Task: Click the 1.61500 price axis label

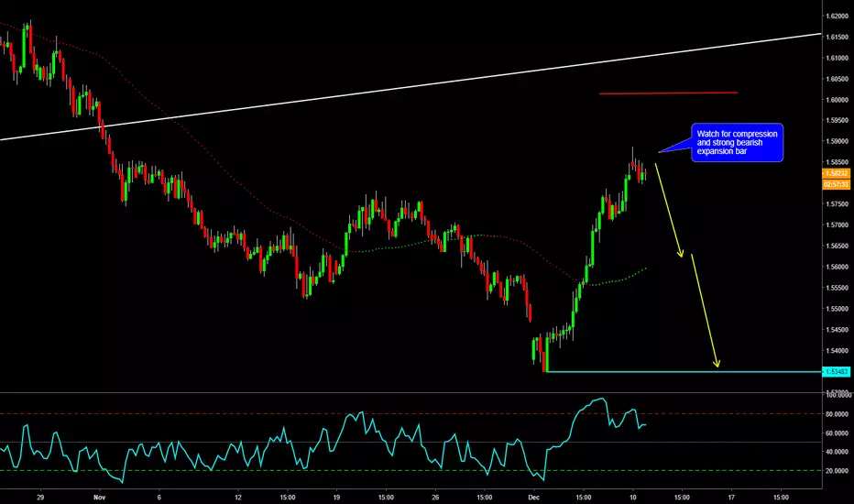Action: point(838,37)
